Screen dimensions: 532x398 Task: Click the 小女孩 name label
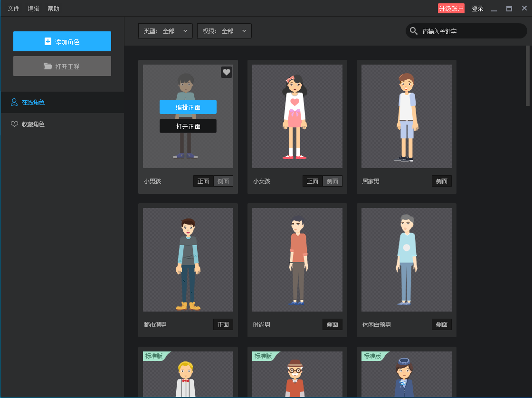262,181
